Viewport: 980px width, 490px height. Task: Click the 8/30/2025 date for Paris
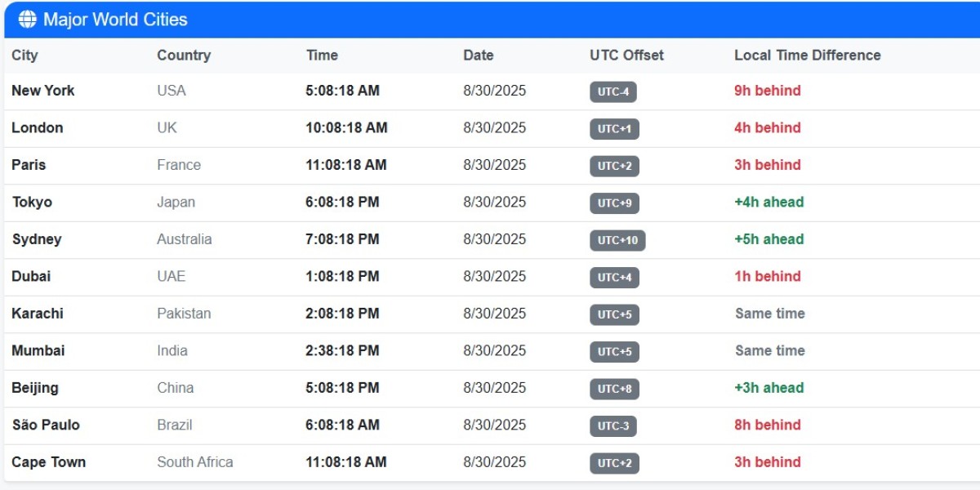point(494,165)
